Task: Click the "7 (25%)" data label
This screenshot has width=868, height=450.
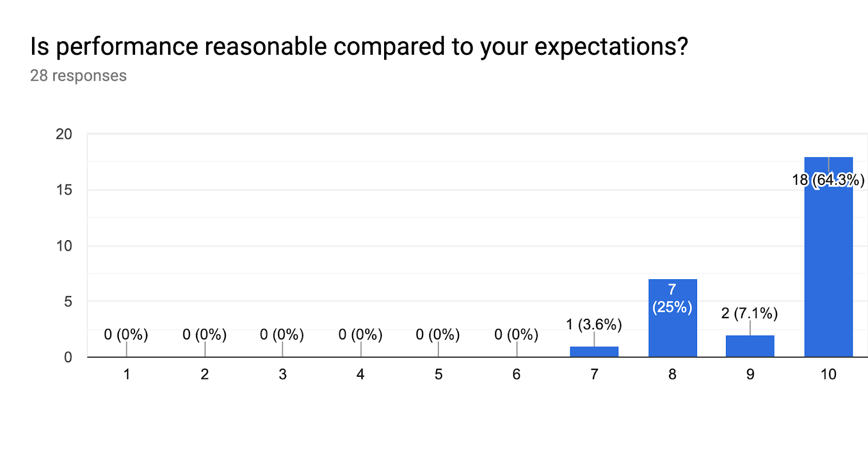Action: 672,299
